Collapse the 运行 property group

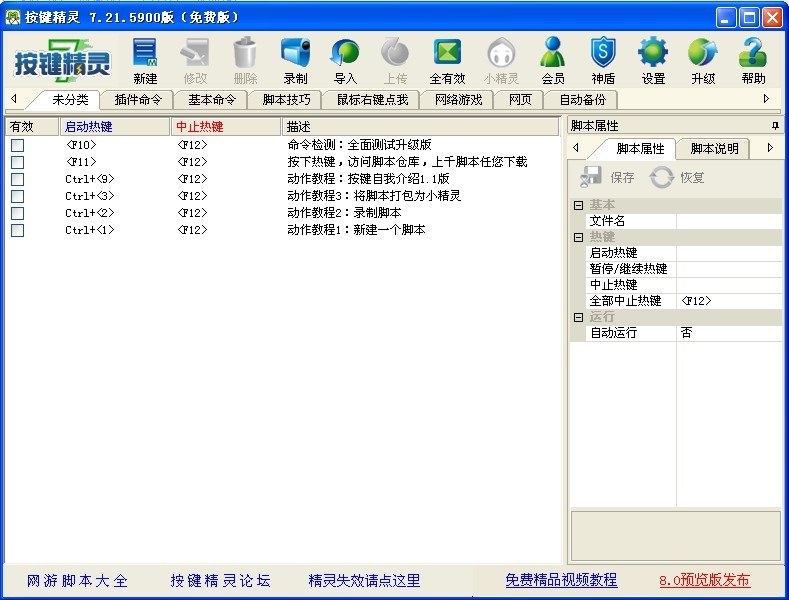(x=579, y=317)
